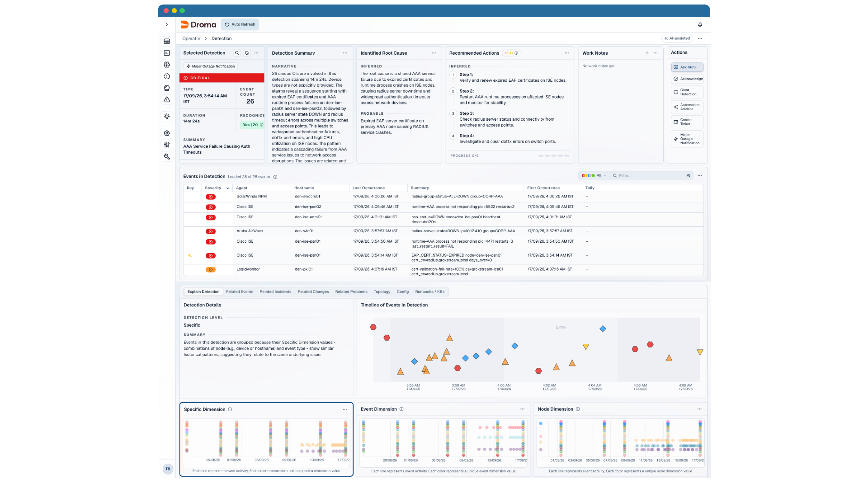Click the info icon beside Loaded 26 events
The height and width of the screenshot is (488, 868).
click(275, 177)
